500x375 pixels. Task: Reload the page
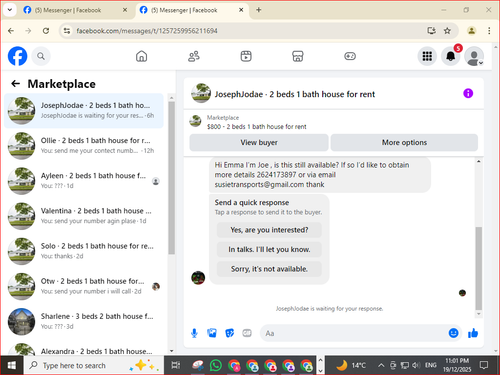click(x=46, y=31)
